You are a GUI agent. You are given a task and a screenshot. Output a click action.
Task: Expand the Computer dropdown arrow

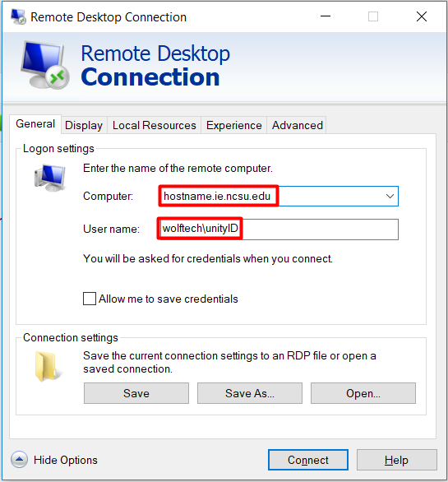click(390, 196)
